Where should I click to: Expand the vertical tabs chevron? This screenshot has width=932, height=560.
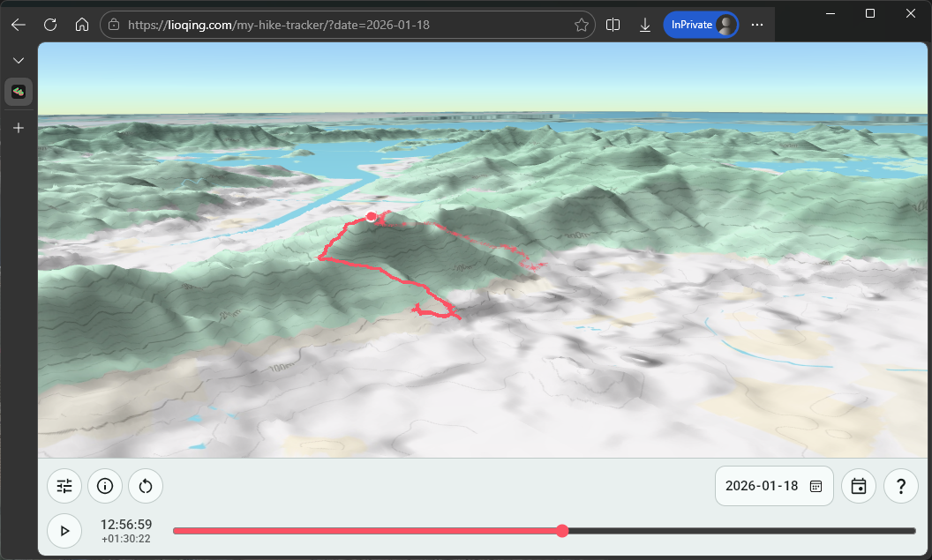tap(19, 60)
